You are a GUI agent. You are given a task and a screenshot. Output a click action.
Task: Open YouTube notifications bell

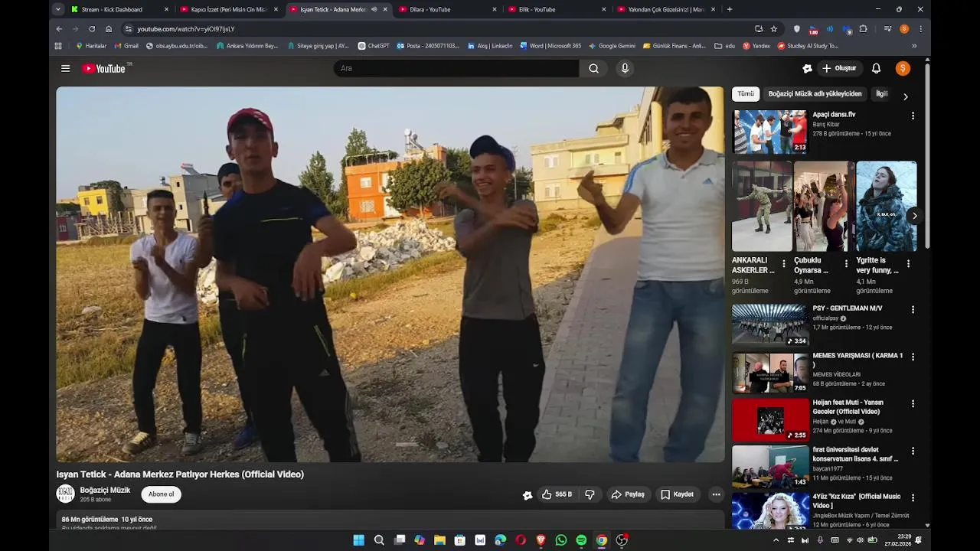click(x=876, y=68)
